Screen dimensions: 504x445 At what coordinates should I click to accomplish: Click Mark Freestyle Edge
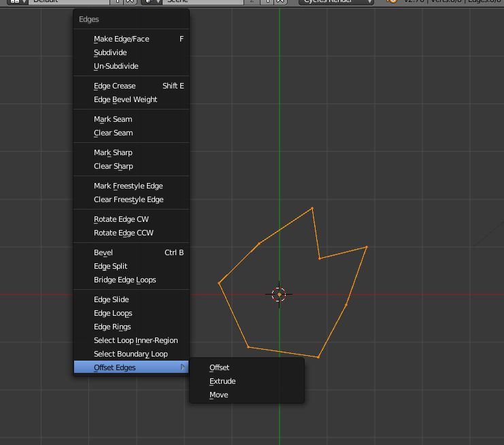click(131, 186)
